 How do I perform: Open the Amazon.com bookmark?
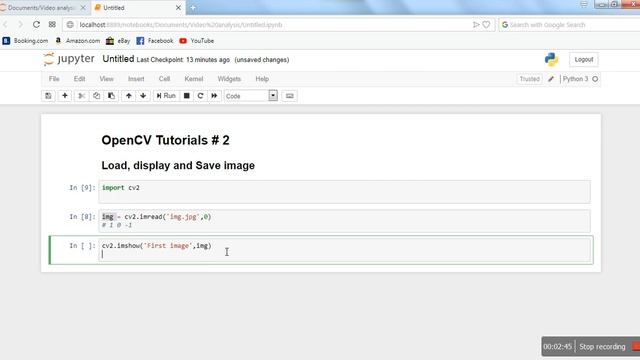click(78, 41)
